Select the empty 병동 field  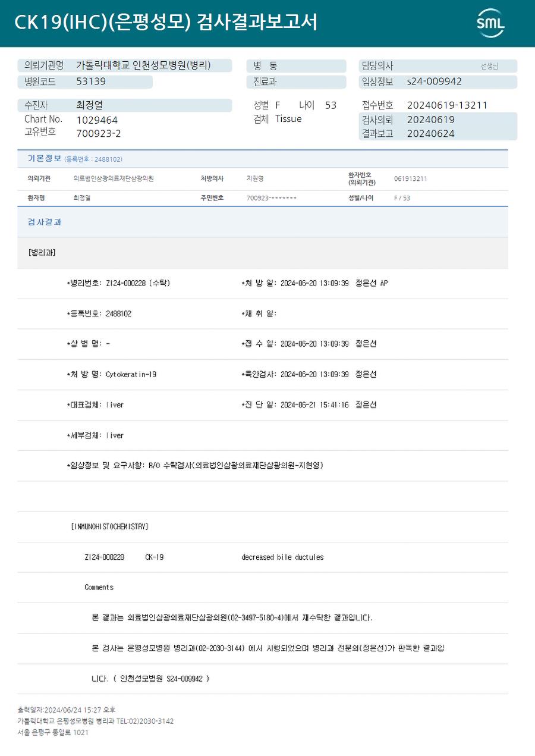[296, 66]
